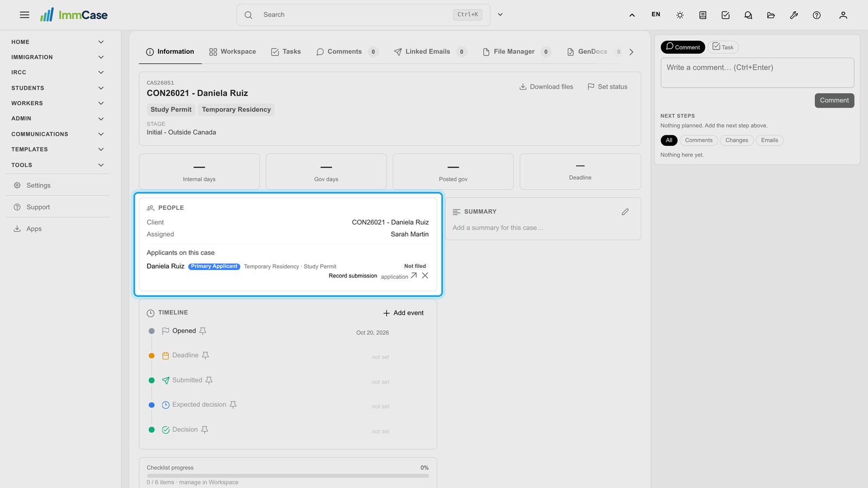Pin the Submitted timeline event
This screenshot has width=868, height=488.
point(209,380)
